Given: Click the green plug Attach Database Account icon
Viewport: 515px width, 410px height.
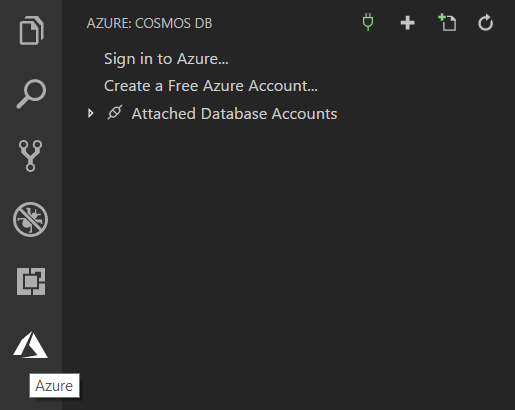Looking at the screenshot, I should pyautogui.click(x=368, y=22).
